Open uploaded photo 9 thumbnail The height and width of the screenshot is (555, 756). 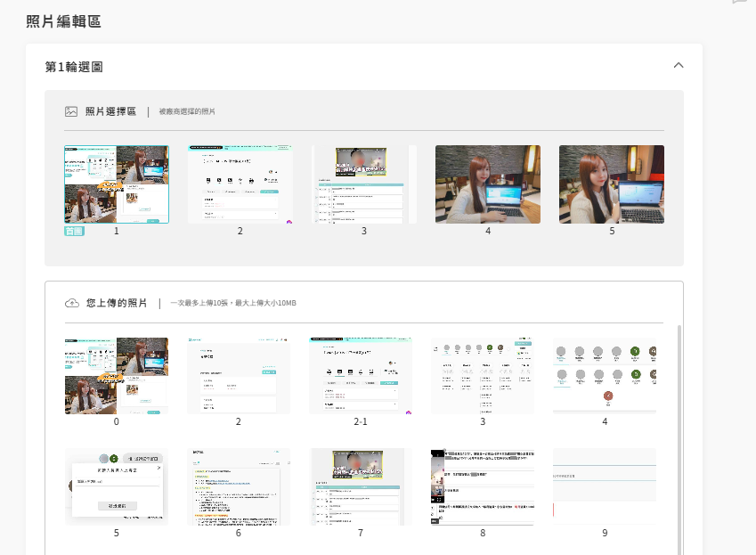pyautogui.click(x=605, y=486)
